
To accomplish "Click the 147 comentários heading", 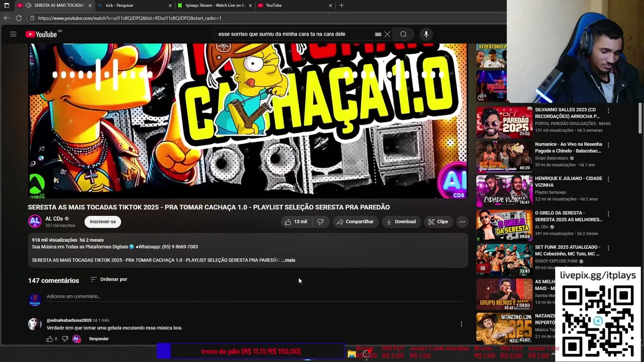I will click(53, 281).
